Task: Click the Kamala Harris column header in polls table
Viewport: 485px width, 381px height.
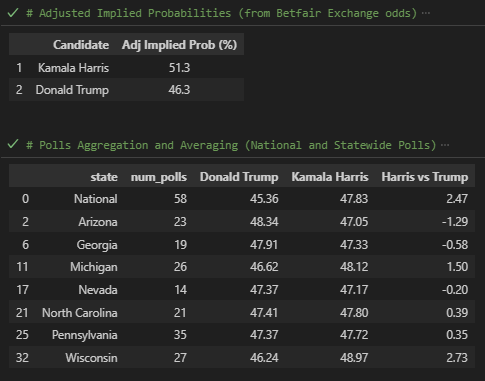Action: 330,177
